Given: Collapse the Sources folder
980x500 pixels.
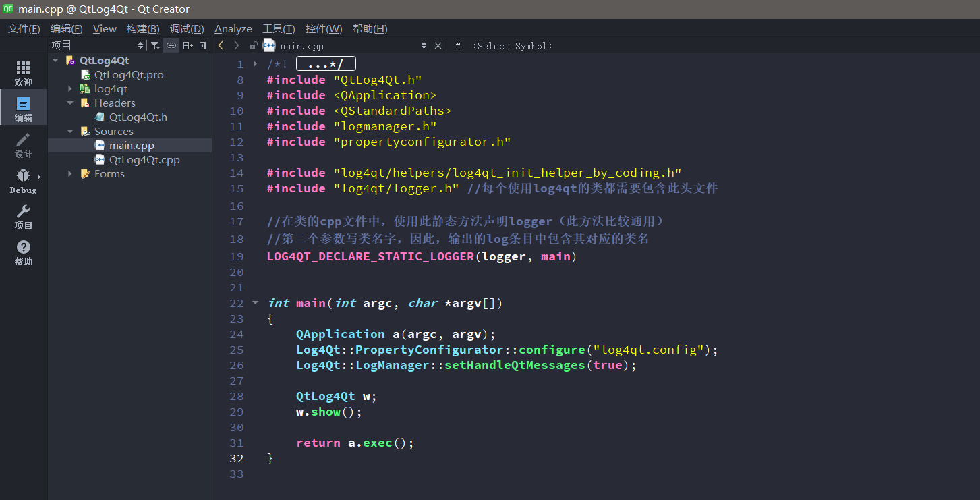Looking at the screenshot, I should [x=69, y=132].
